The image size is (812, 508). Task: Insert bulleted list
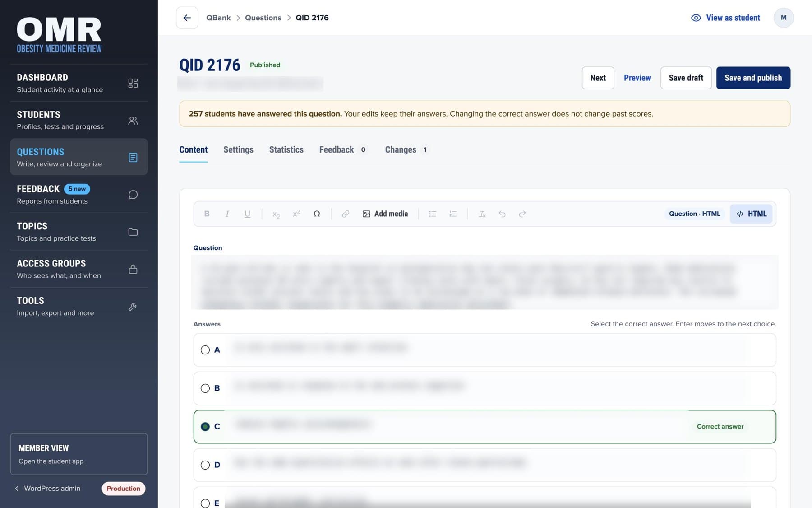pyautogui.click(x=433, y=214)
